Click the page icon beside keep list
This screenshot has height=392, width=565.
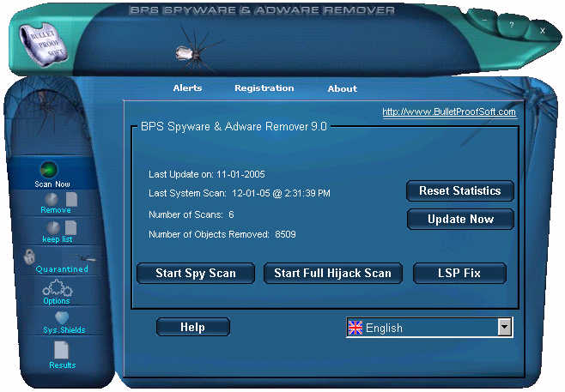tap(70, 228)
